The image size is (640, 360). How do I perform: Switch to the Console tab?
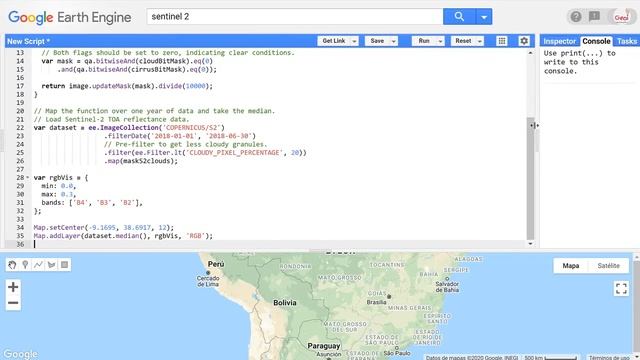(x=596, y=41)
